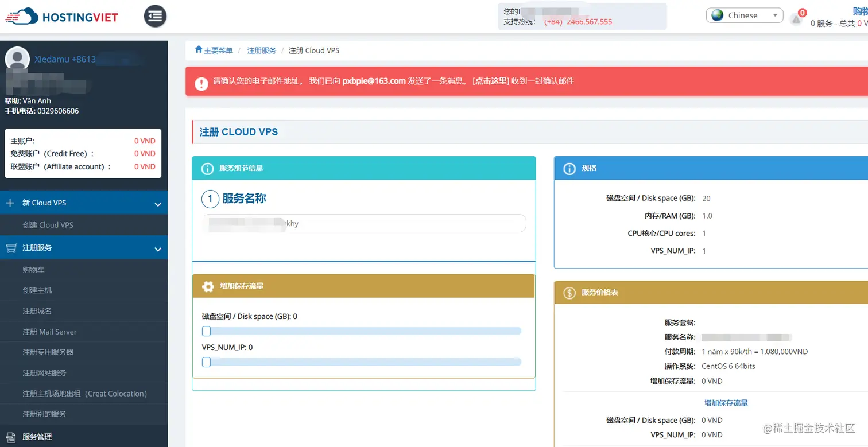Select 创建主机 in sidebar
868x447 pixels.
click(37, 290)
